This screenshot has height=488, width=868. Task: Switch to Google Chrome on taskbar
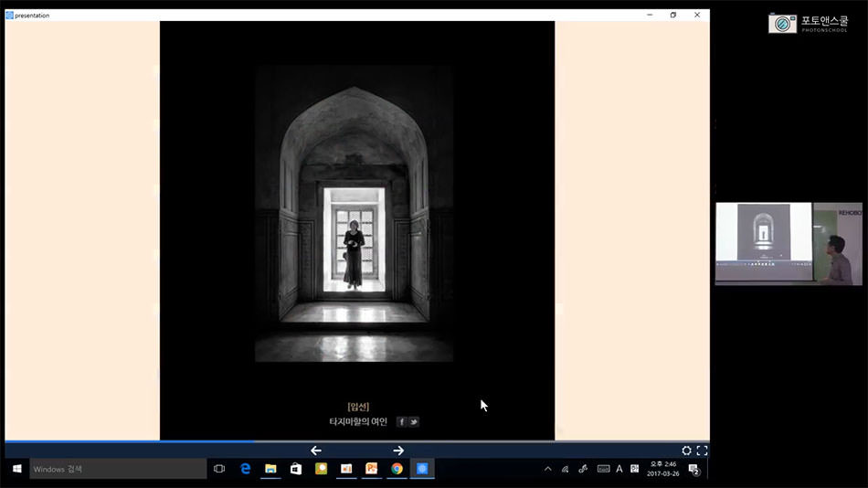point(397,469)
